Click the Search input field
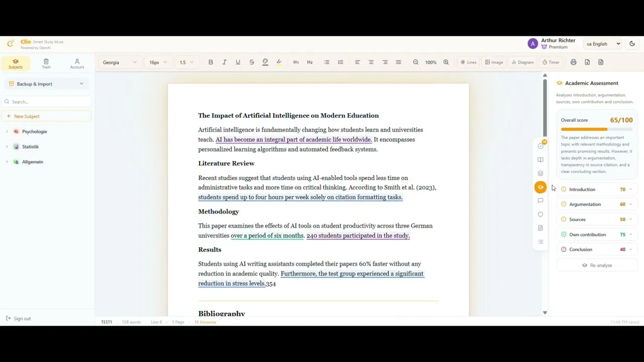Image resolution: width=644 pixels, height=362 pixels. pyautogui.click(x=46, y=102)
